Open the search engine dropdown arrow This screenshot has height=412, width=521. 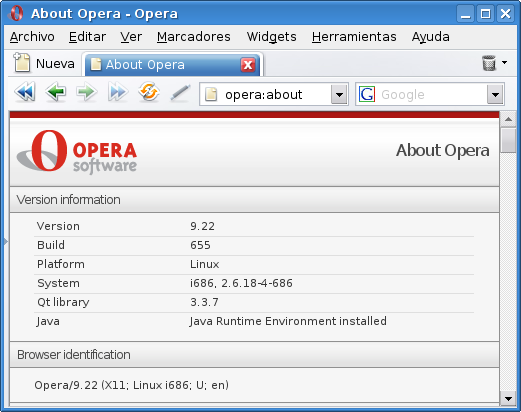(495, 95)
